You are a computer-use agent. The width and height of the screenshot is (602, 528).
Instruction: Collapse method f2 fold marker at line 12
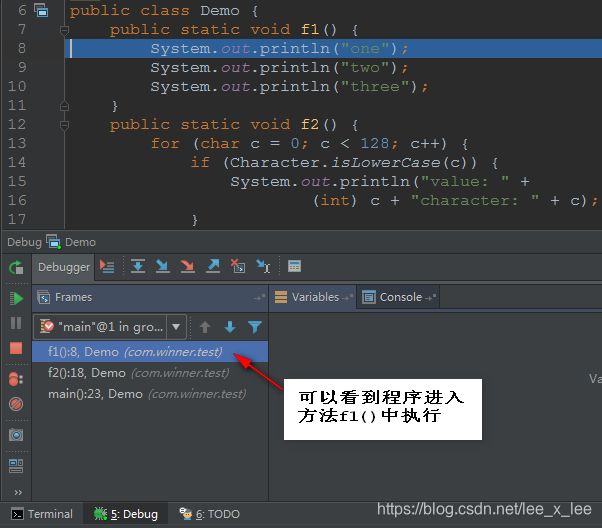[64, 125]
